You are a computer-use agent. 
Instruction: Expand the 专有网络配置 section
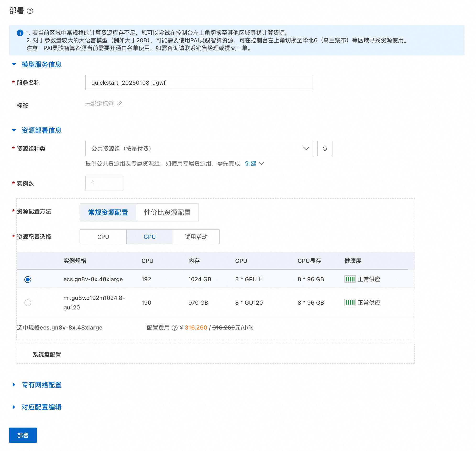(41, 385)
